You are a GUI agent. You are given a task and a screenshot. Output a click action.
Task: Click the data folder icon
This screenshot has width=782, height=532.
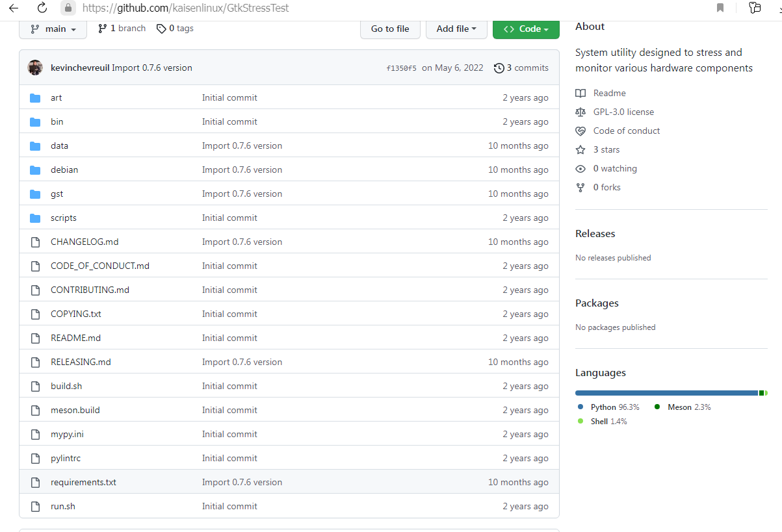click(x=36, y=146)
